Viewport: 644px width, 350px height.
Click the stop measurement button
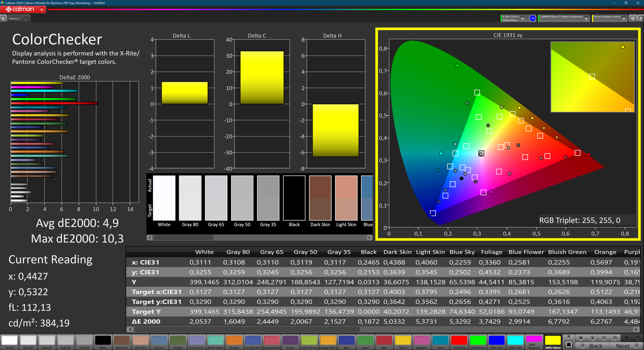(x=581, y=338)
